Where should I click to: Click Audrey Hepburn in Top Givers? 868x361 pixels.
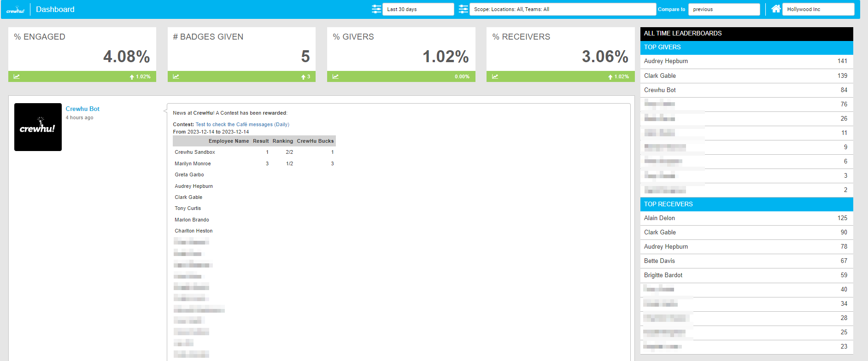pyautogui.click(x=666, y=61)
